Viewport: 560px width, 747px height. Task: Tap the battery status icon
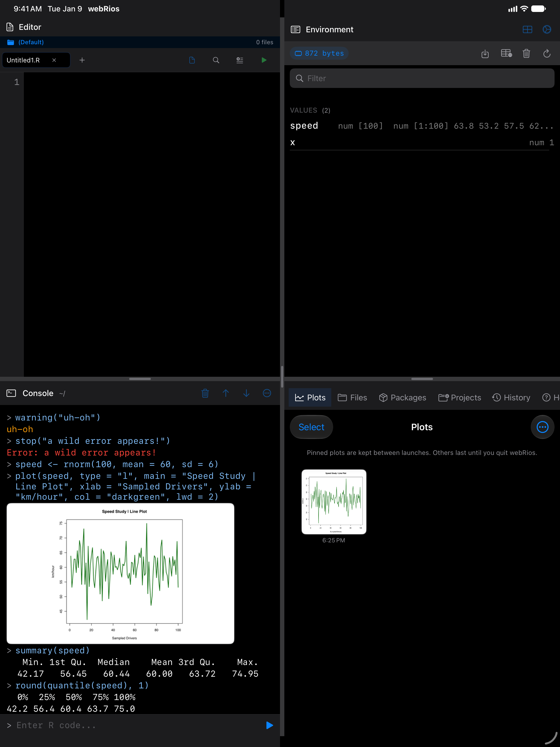click(538, 9)
